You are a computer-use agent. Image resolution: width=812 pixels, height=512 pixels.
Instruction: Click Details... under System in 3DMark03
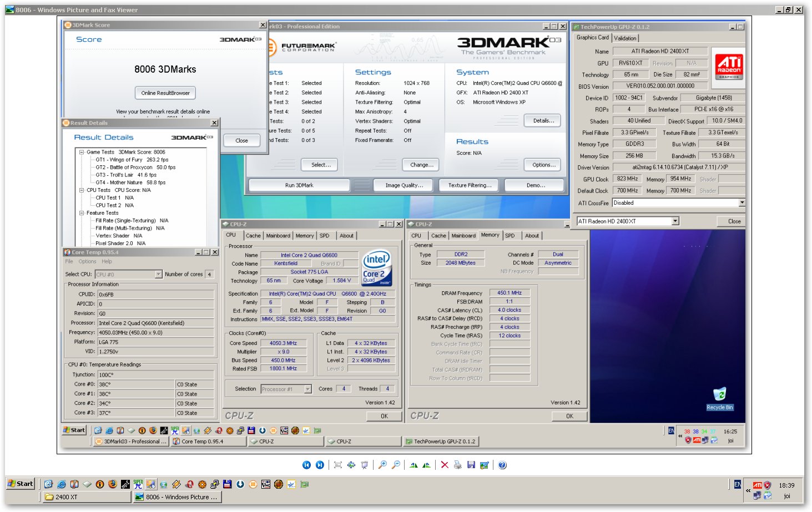pyautogui.click(x=543, y=120)
